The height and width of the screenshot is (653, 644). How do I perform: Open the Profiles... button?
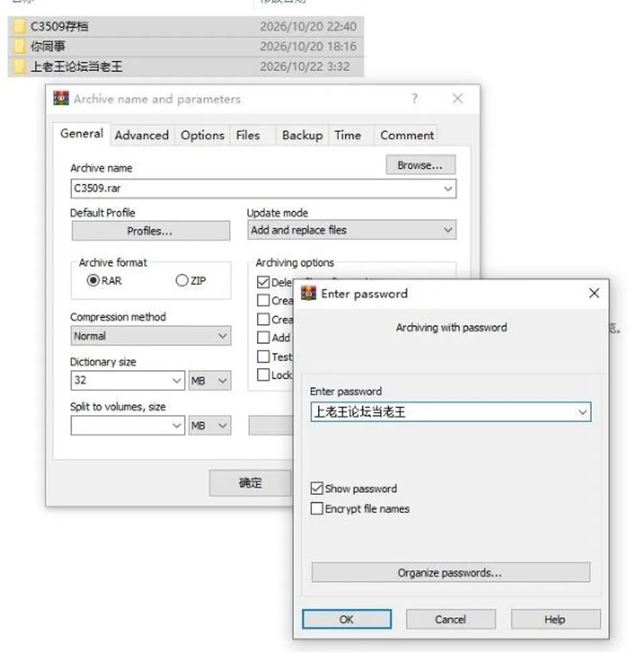coord(150,231)
